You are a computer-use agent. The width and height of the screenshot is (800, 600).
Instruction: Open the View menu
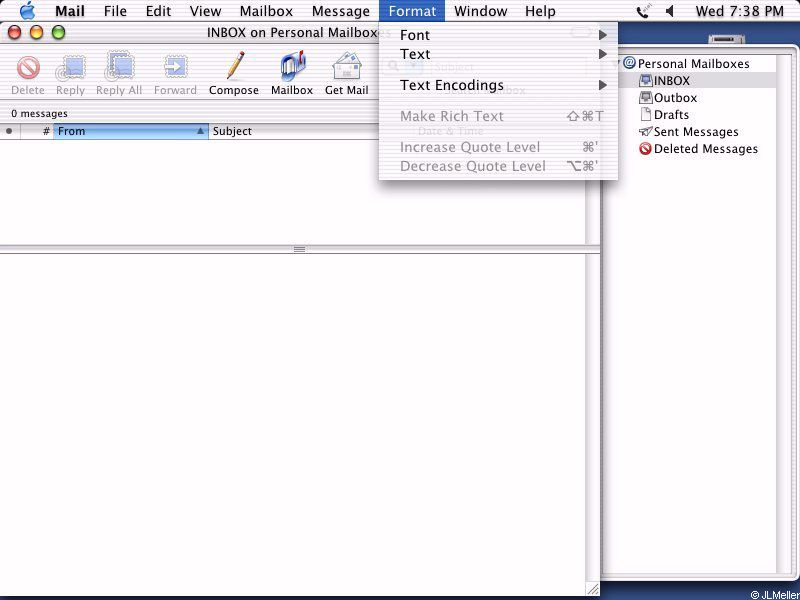206,11
